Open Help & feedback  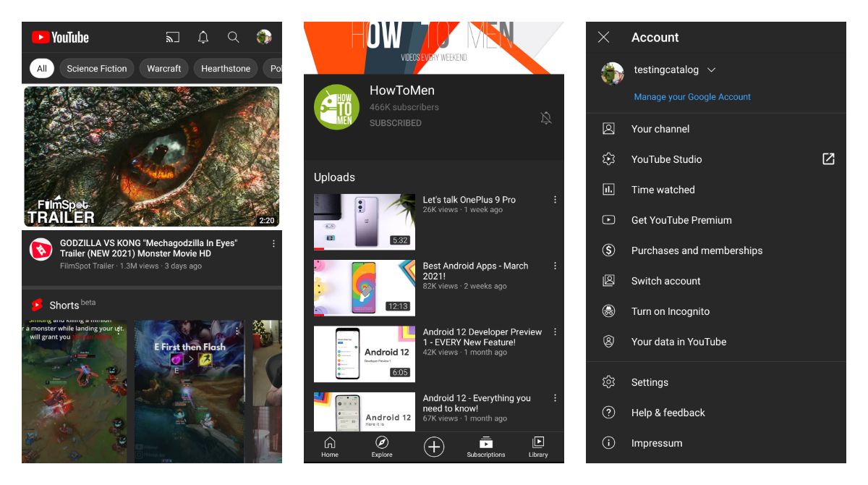716,413
